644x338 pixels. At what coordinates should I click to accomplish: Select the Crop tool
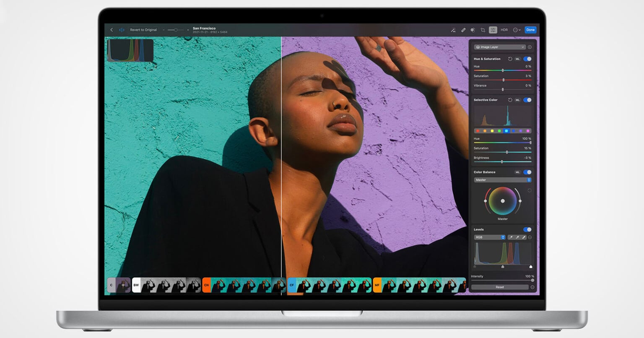coord(483,30)
